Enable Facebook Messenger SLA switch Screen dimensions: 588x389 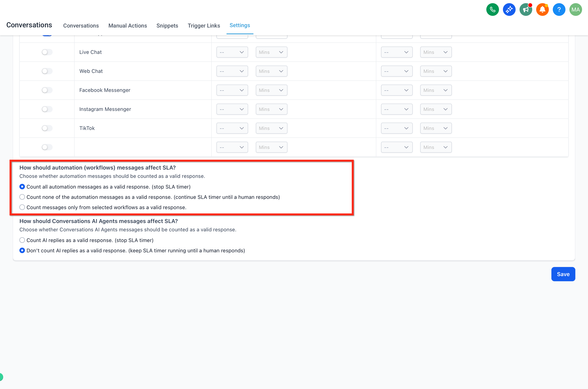[47, 90]
